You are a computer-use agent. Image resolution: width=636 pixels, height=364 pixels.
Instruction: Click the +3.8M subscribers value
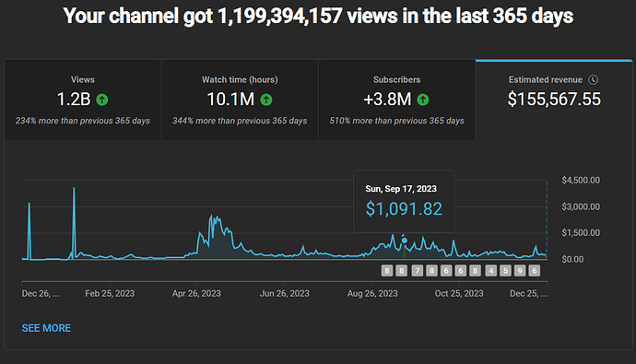[387, 100]
